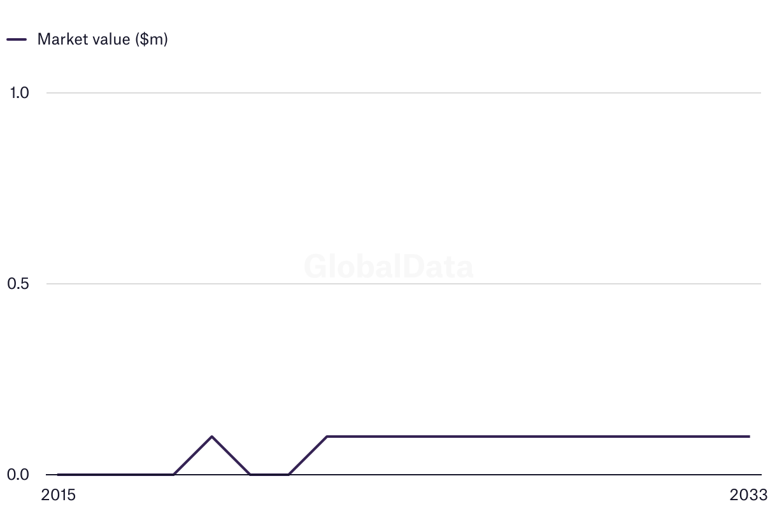777x532 pixels.
Task: Select the 1.0 y-axis label
Action: point(19,93)
